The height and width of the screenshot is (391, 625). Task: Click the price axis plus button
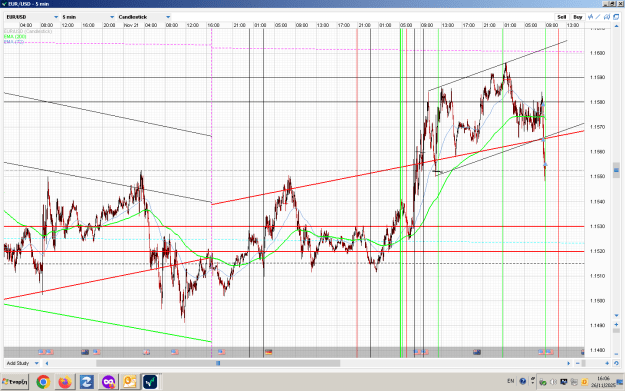coord(616,324)
